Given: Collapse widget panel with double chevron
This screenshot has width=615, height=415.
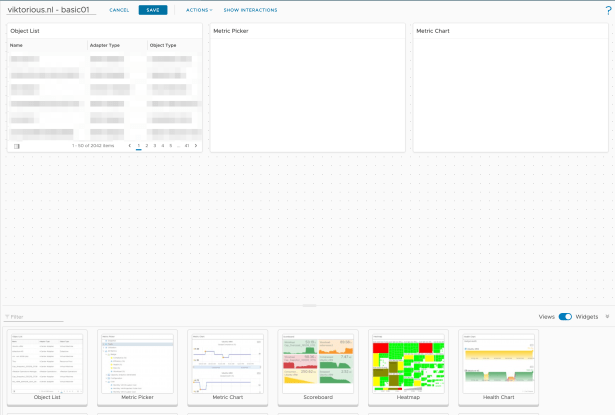Looking at the screenshot, I should [607, 316].
